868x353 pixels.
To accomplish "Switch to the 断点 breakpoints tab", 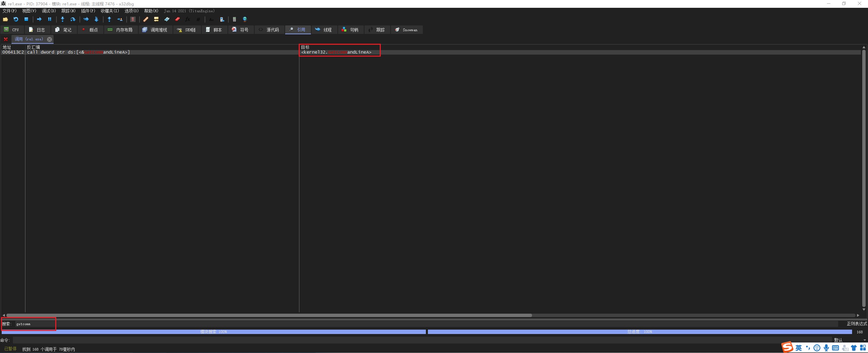I will (90, 30).
